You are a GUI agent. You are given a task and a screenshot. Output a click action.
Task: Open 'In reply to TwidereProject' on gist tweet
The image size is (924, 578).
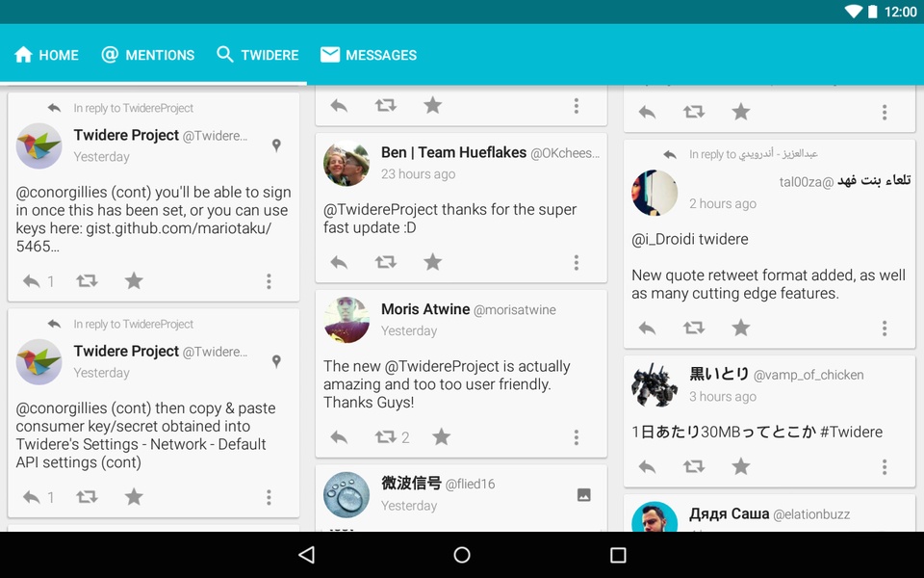(133, 108)
